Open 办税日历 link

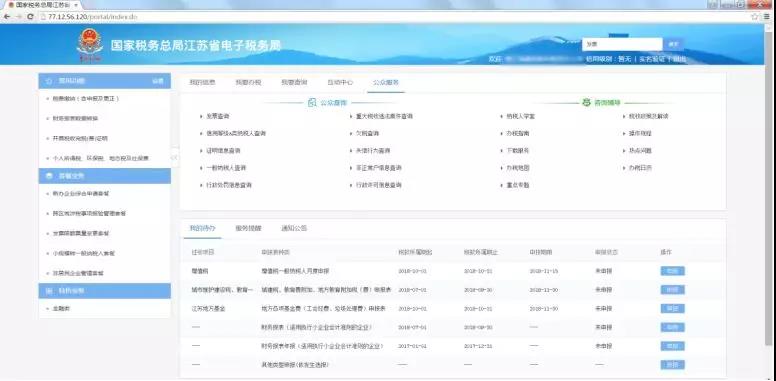click(640, 168)
